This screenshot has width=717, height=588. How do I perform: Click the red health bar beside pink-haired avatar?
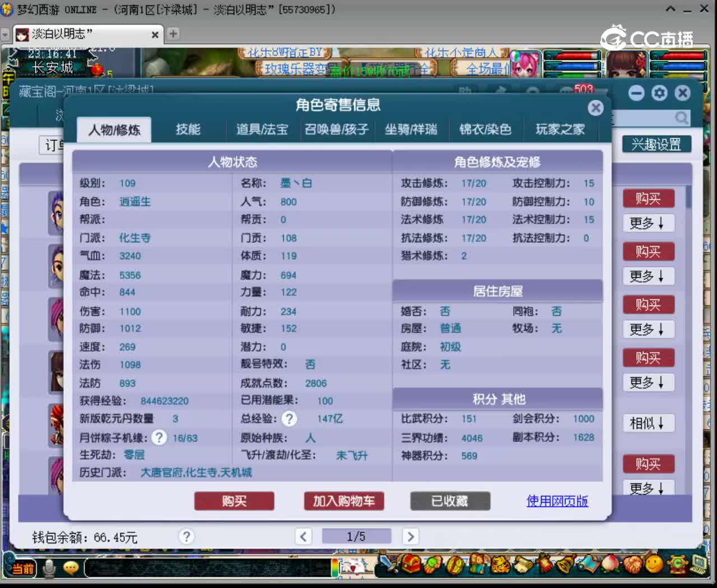pos(572,55)
